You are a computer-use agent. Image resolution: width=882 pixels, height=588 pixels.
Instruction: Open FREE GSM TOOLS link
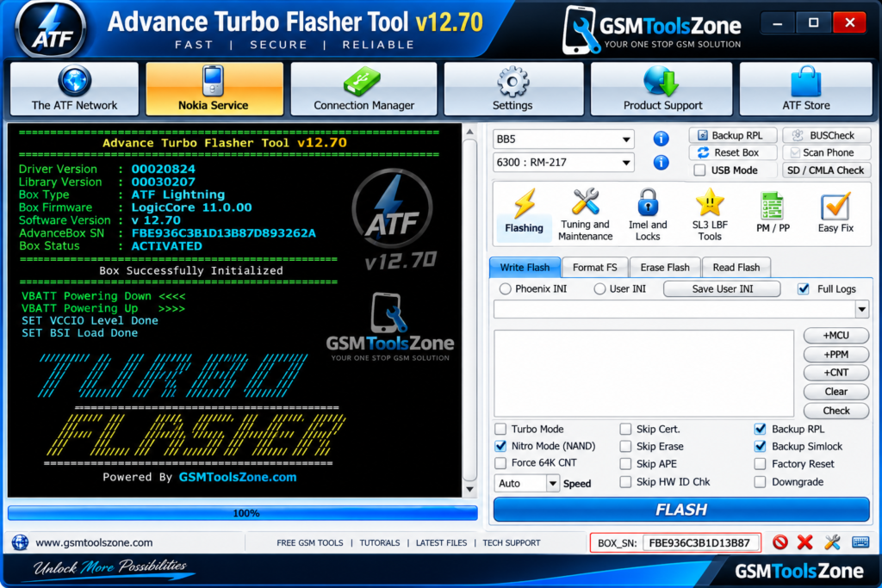pos(310,542)
